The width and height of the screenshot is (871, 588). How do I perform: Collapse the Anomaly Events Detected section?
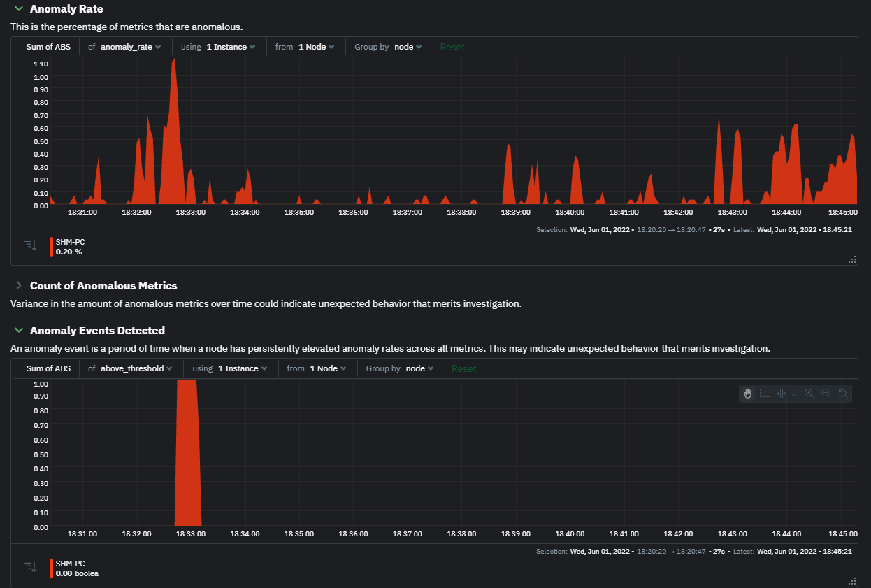17,330
